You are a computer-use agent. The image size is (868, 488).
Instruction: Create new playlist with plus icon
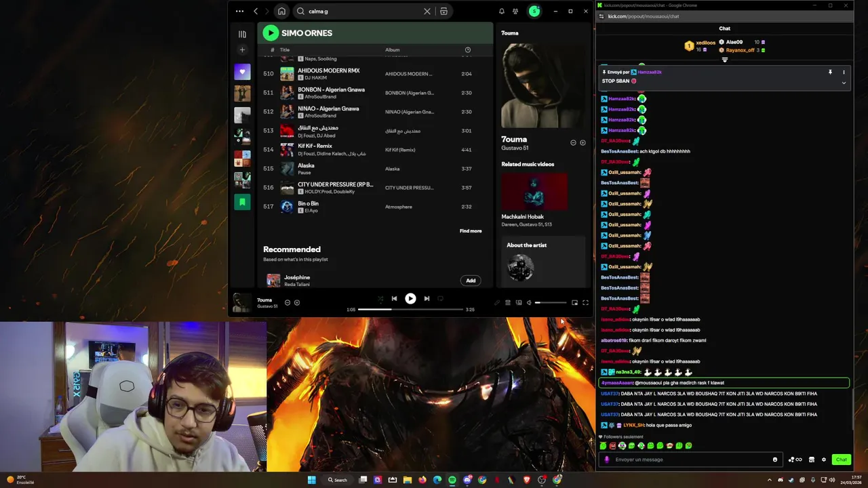(x=242, y=50)
